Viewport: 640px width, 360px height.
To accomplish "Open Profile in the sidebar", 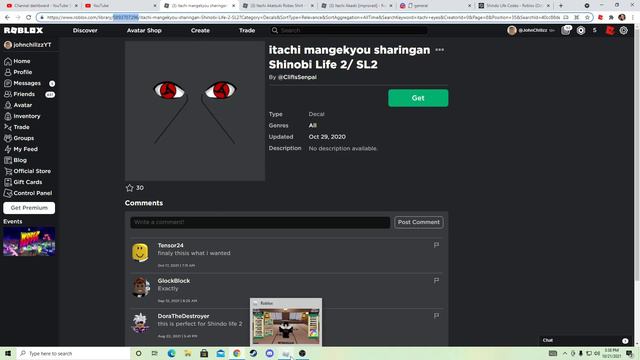I will [x=18, y=72].
